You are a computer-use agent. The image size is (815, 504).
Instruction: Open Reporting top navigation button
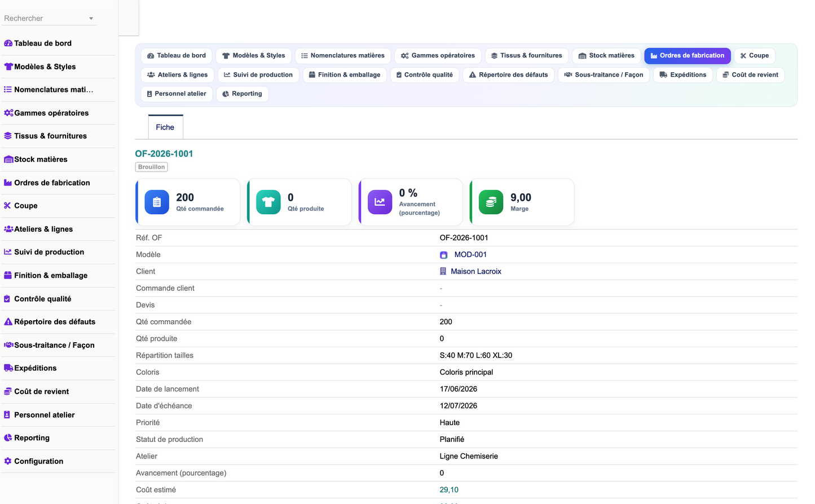point(243,94)
